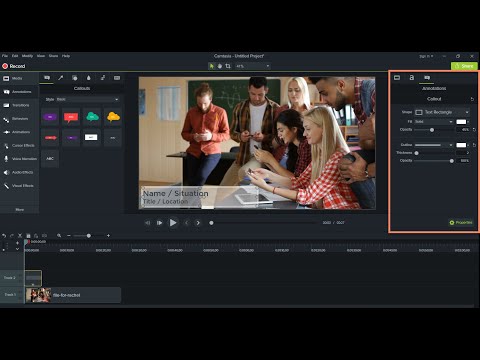Click the Cut scissors icon above timeline
The height and width of the screenshot is (360, 480).
pos(20,236)
